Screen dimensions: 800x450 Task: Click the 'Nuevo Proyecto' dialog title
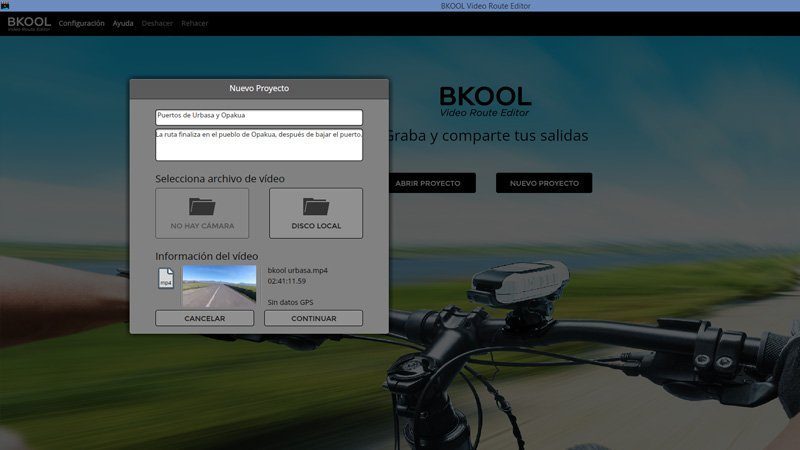[259, 88]
